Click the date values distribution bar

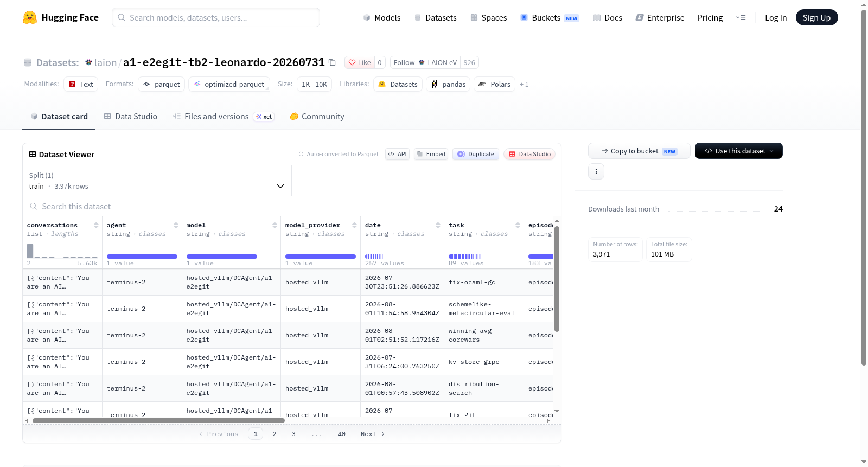374,257
